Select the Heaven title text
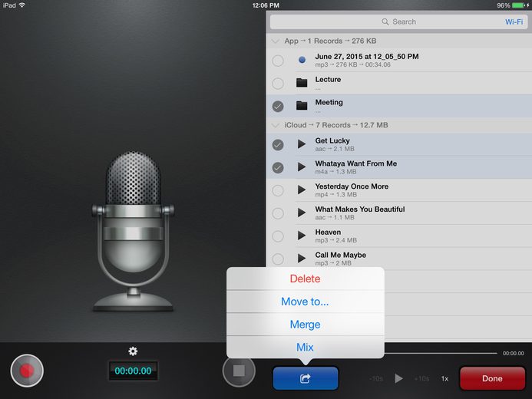The image size is (532, 399). [x=328, y=232]
